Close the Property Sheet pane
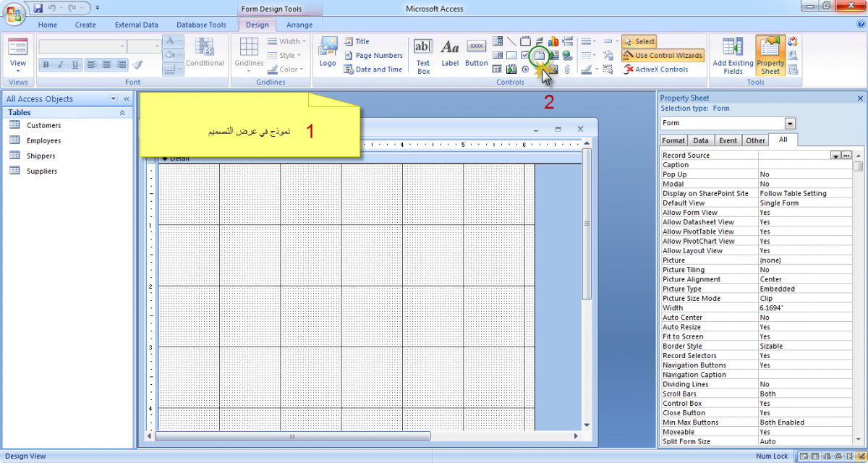Image resolution: width=868 pixels, height=463 pixels. pyautogui.click(x=860, y=98)
